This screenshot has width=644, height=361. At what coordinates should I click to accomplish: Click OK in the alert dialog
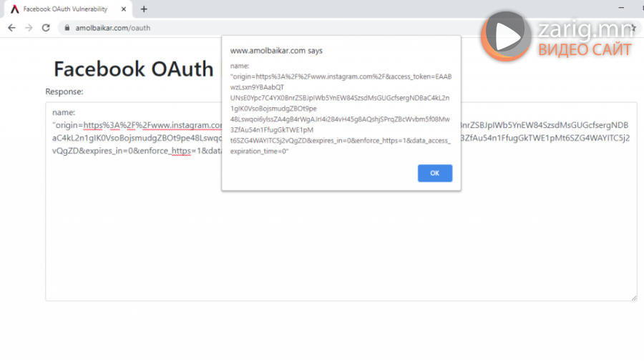pyautogui.click(x=435, y=173)
